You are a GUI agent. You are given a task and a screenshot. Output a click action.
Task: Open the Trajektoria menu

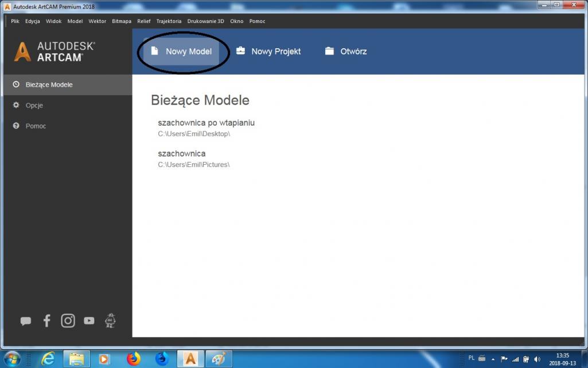(x=169, y=21)
